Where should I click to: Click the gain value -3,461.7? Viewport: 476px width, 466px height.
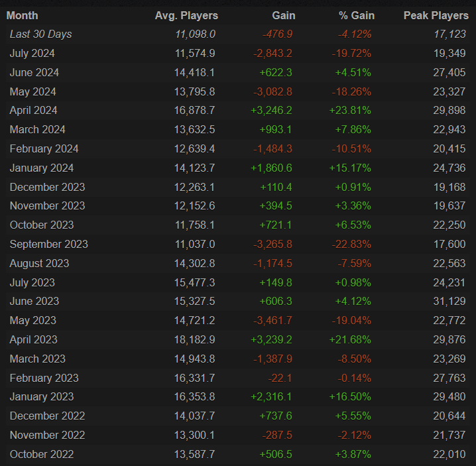272,320
